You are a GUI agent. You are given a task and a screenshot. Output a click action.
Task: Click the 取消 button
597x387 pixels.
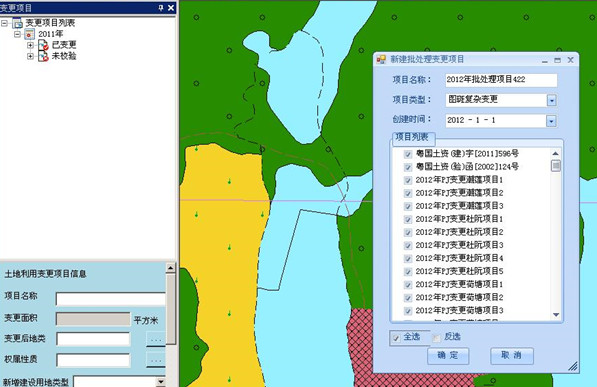512,356
